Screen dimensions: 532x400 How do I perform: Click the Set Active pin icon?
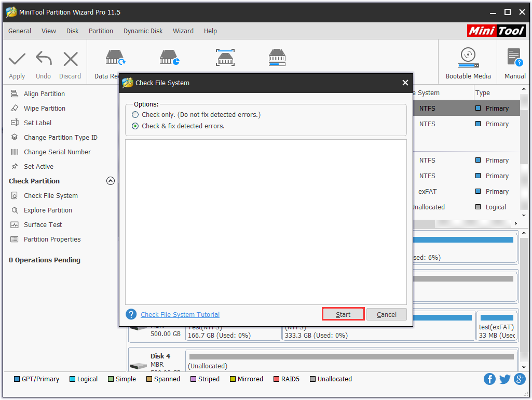15,166
